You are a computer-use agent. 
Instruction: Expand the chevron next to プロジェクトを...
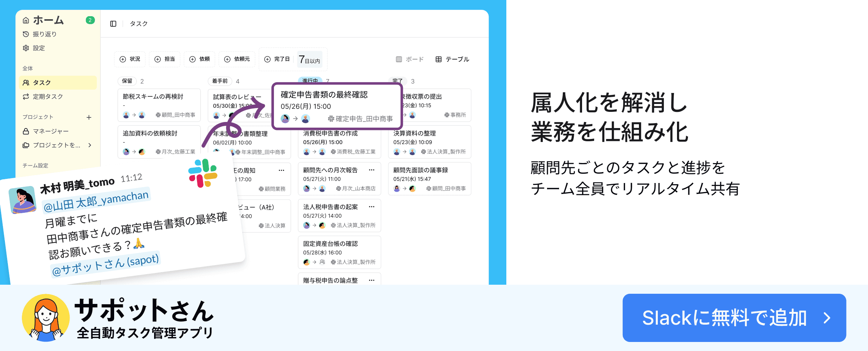pos(90,145)
